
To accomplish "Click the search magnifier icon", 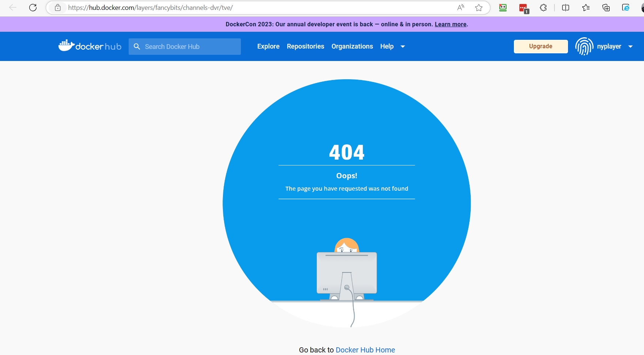I will [x=137, y=47].
